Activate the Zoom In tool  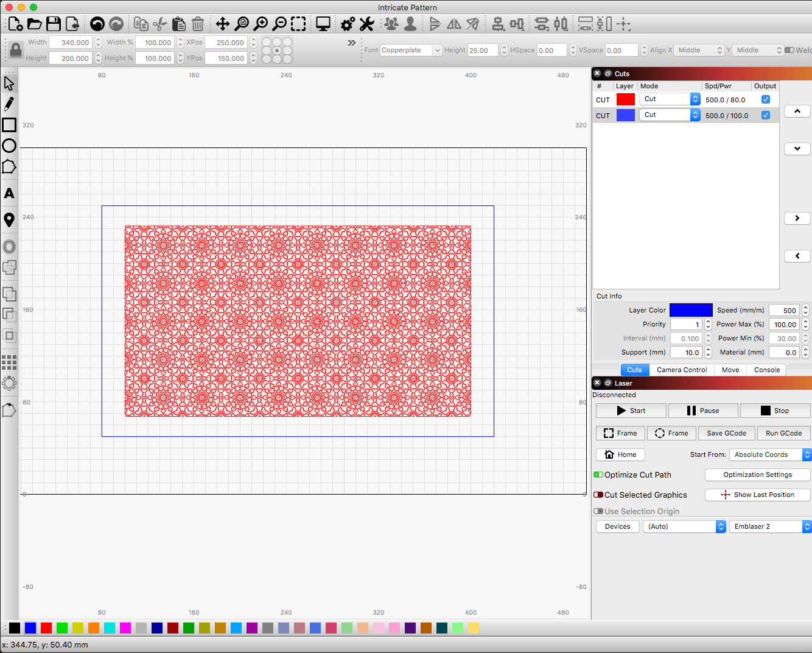click(x=261, y=24)
